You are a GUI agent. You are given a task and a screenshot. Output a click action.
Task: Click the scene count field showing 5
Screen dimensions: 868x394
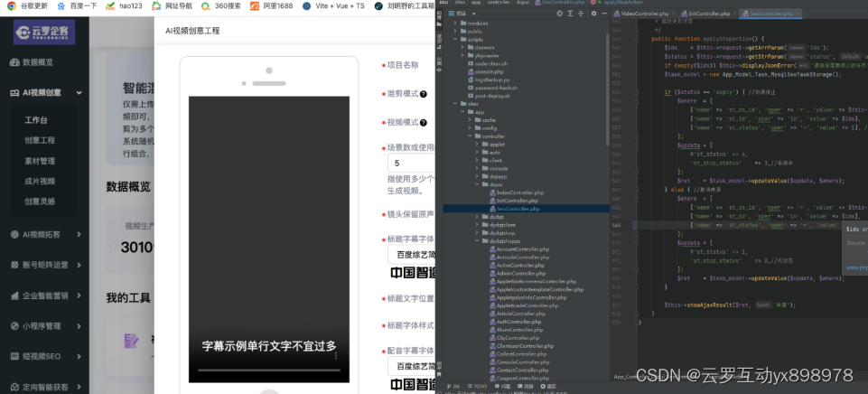point(411,164)
